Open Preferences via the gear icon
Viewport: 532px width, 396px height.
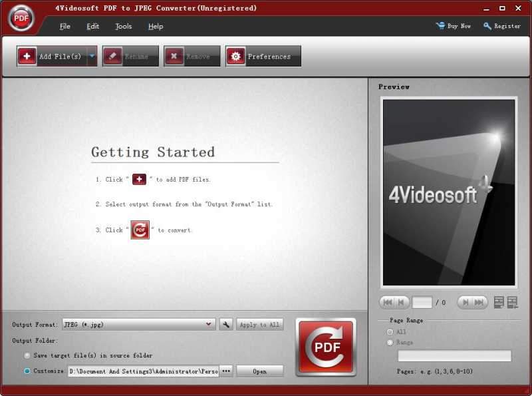(x=235, y=57)
